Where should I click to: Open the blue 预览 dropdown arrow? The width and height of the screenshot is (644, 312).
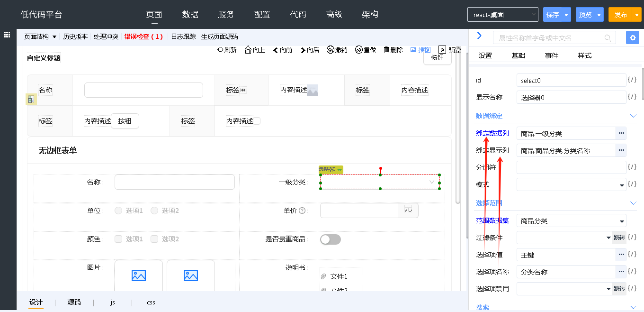click(599, 15)
